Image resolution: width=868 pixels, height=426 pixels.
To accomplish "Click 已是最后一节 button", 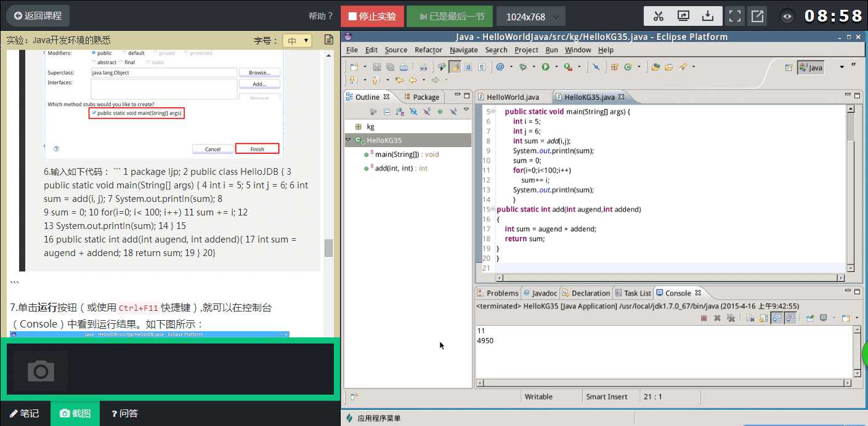I will [x=449, y=17].
